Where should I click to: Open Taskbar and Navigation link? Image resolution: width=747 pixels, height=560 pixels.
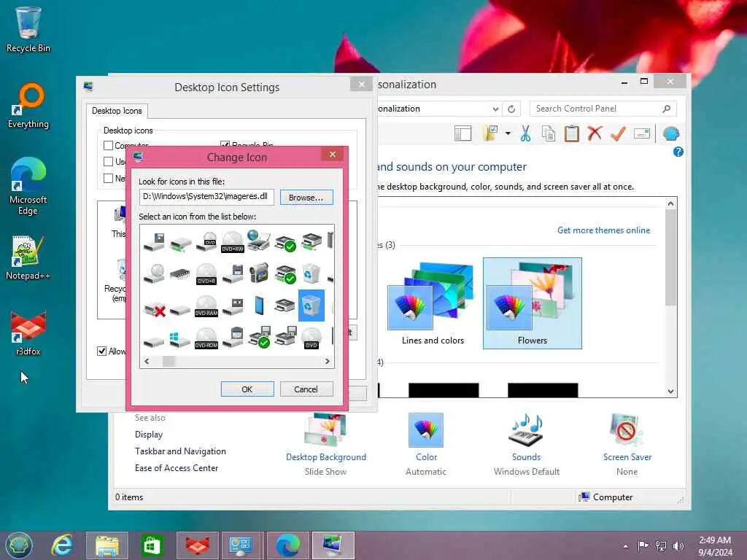180,451
